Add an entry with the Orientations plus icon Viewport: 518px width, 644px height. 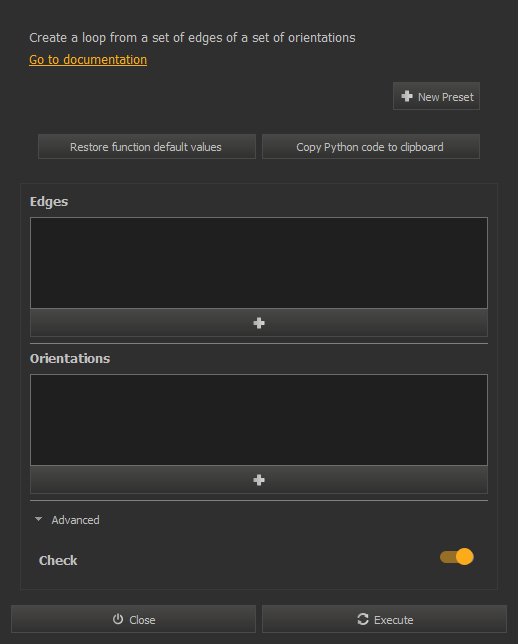point(259,480)
